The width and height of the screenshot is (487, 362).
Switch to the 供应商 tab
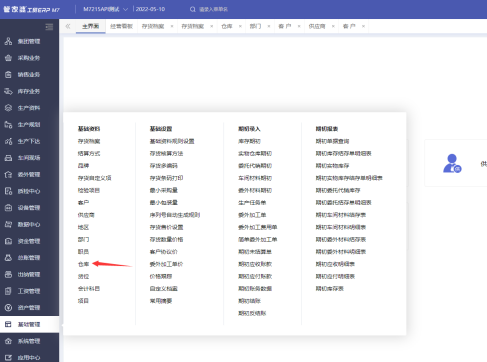(317, 26)
